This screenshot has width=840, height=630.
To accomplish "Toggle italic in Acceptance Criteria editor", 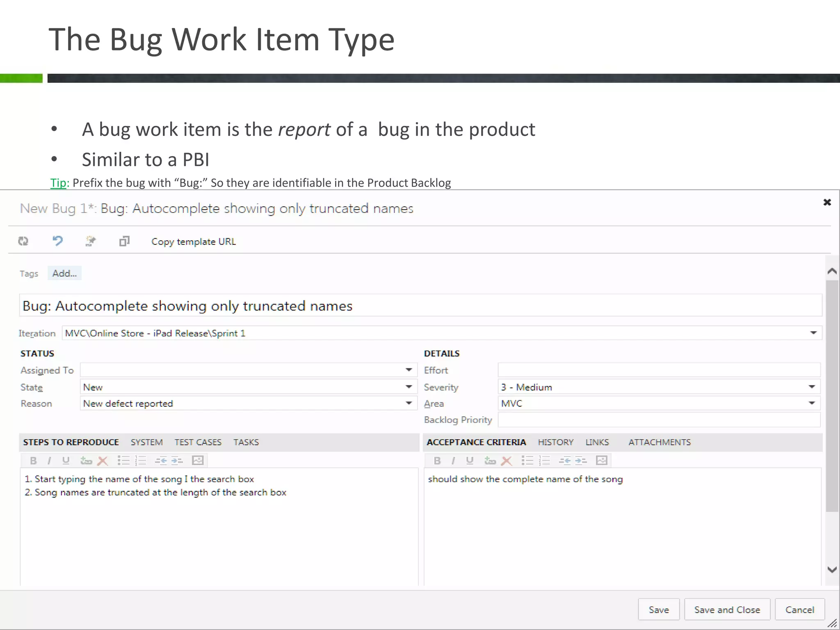I will [x=453, y=461].
